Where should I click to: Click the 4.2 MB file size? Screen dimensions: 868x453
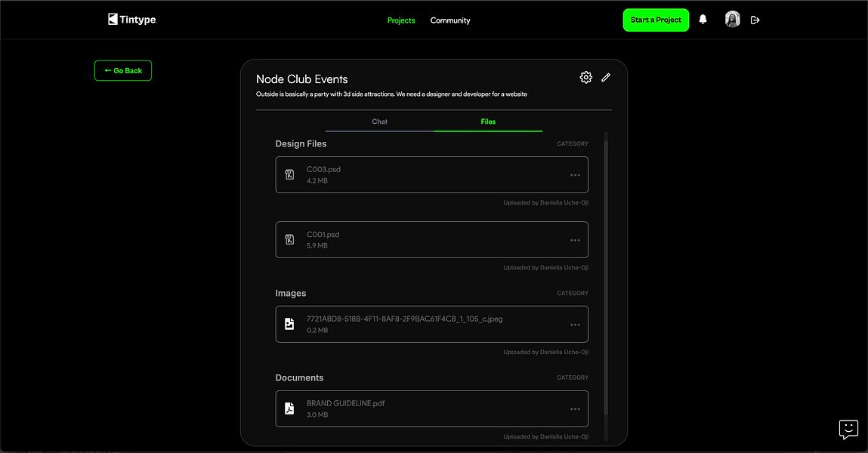(x=317, y=181)
